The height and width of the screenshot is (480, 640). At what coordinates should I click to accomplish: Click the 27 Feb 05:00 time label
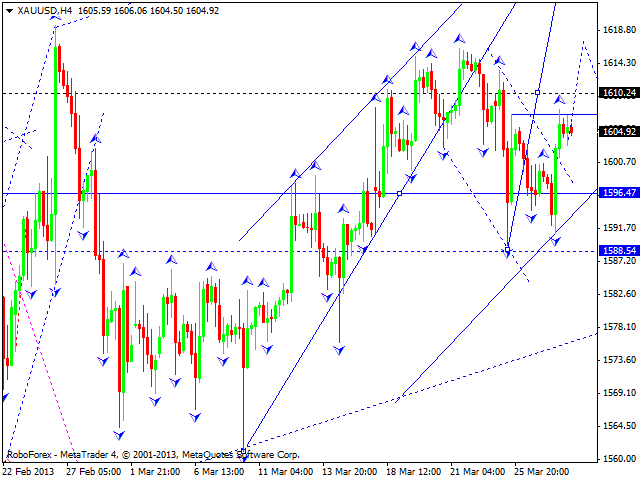pyautogui.click(x=93, y=471)
